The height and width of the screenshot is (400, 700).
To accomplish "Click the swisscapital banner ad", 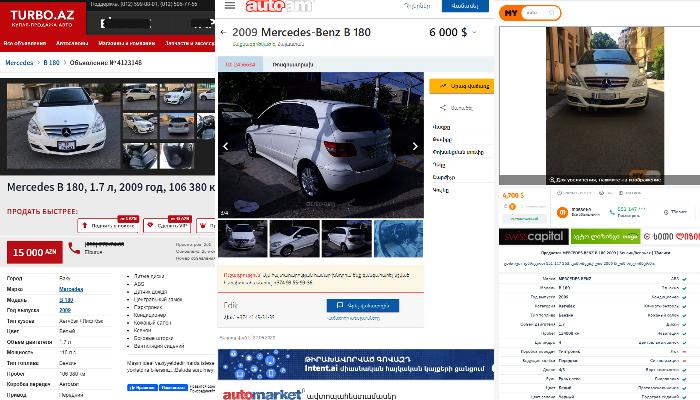I will coord(533,236).
